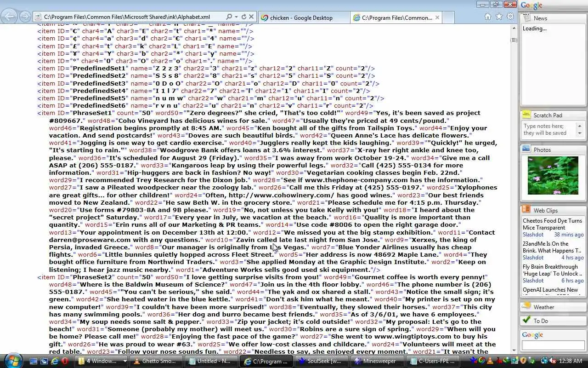Click the Web Clips gadget icon
The height and width of the screenshot is (368, 588).
tap(526, 210)
